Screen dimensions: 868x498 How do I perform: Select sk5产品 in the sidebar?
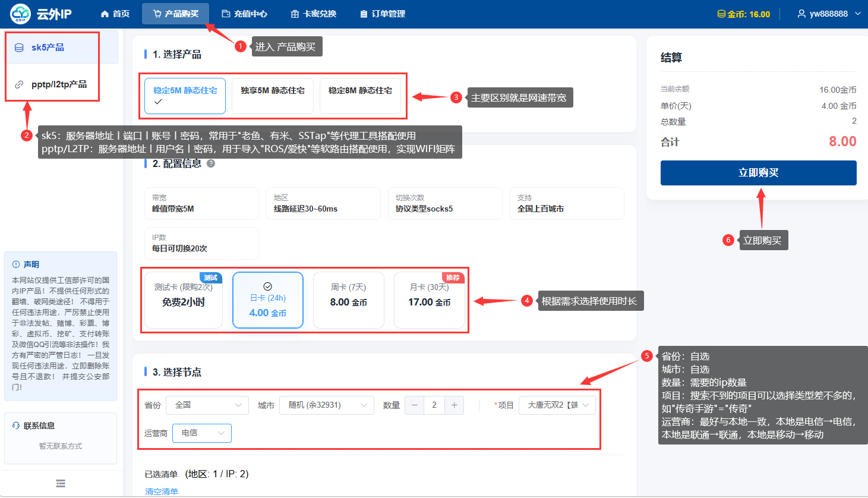coord(48,48)
